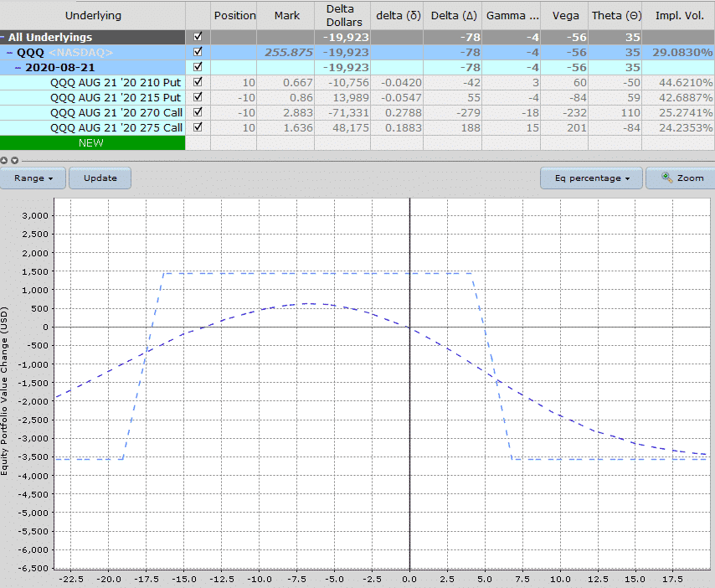Click vega value 201
This screenshot has height=588, width=715.
tap(577, 127)
